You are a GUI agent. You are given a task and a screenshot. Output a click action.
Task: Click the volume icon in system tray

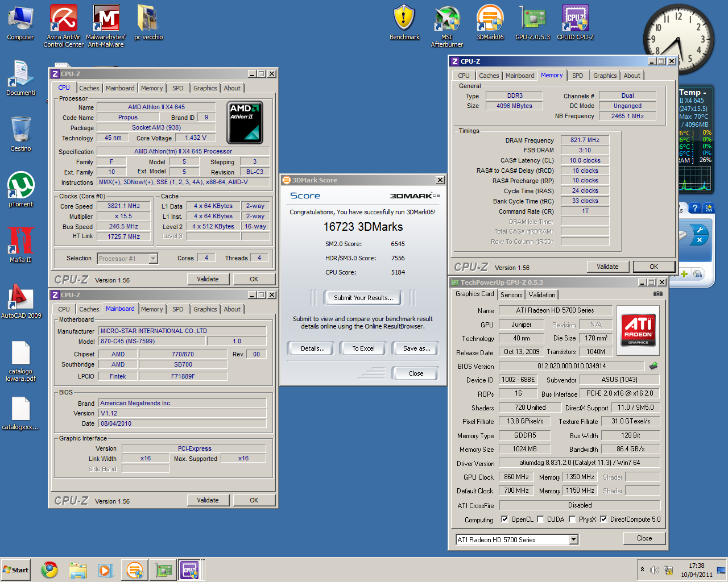pos(654,570)
